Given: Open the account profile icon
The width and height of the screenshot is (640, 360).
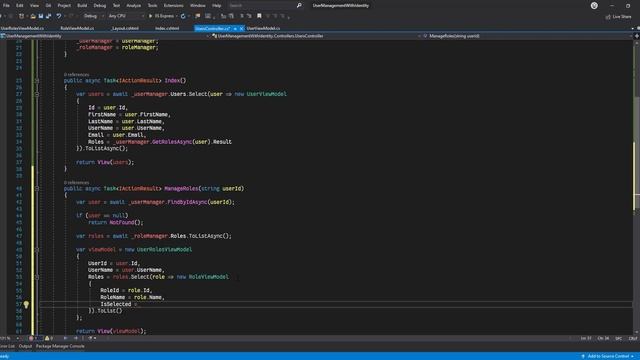Looking at the screenshot, I should 594,6.
